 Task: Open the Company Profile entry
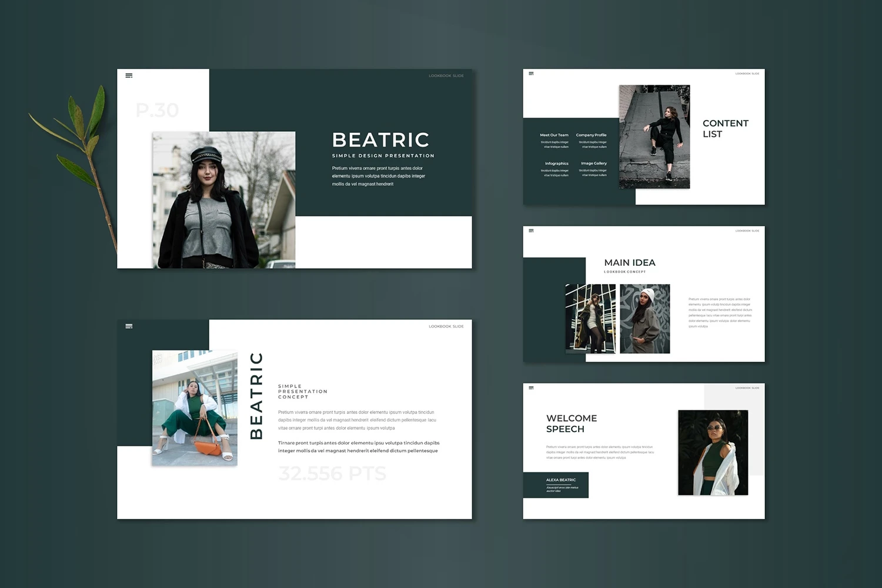pos(591,135)
